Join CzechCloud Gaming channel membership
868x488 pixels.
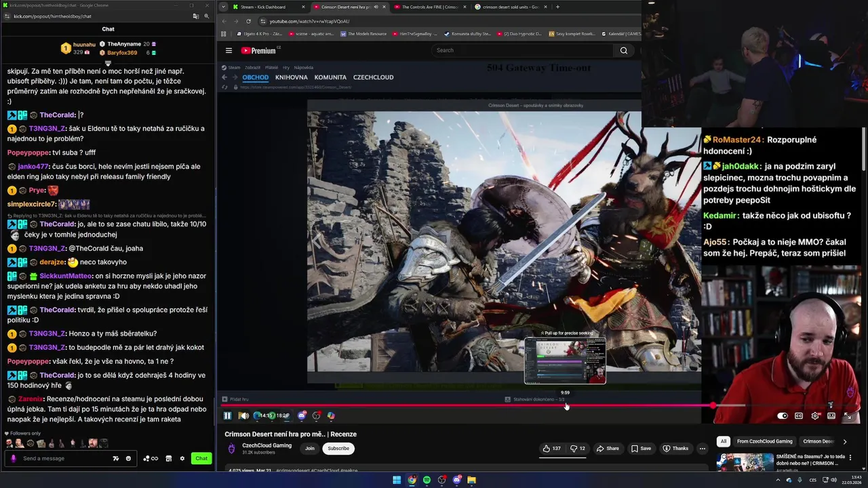coord(310,448)
